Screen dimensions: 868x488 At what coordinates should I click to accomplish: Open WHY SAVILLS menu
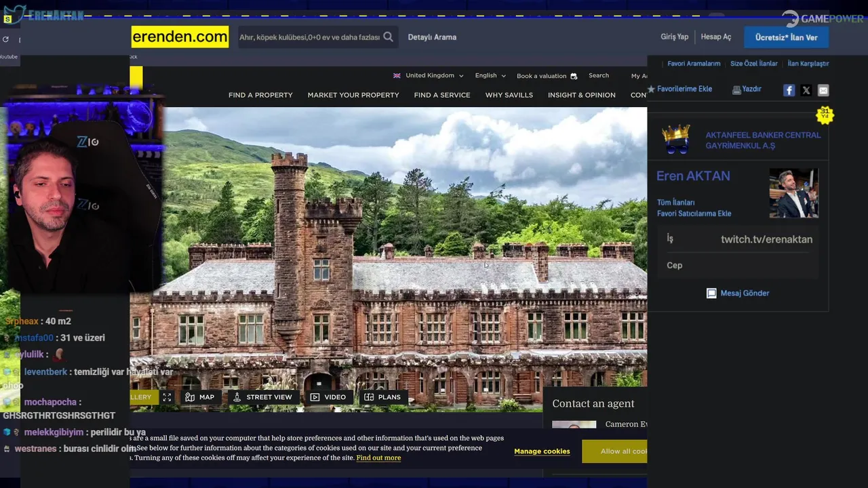pos(509,95)
